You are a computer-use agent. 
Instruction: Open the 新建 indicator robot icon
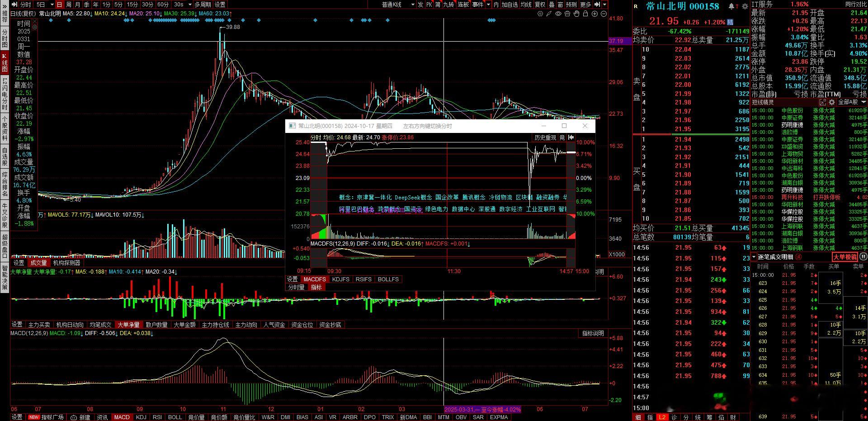(x=73, y=417)
